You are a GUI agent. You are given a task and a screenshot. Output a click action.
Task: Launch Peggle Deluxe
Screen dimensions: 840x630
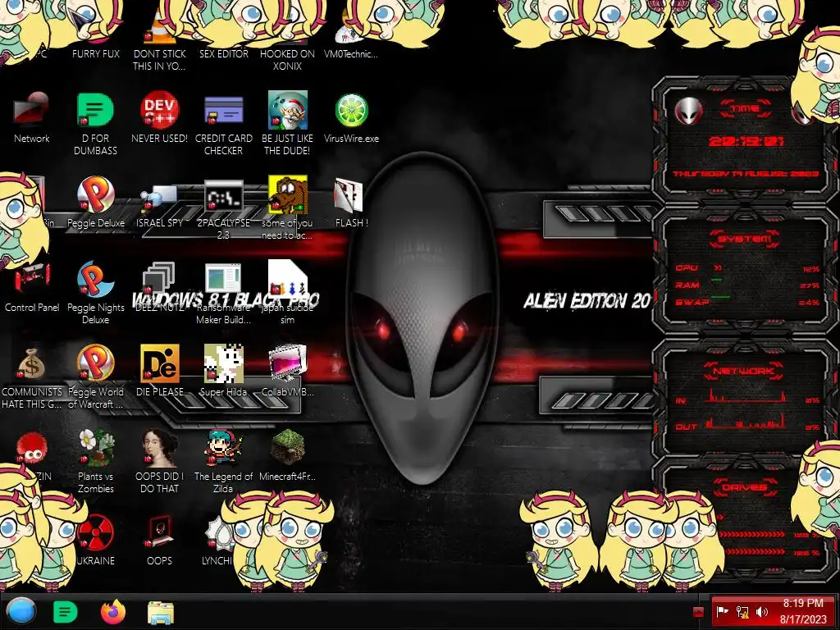pos(95,203)
